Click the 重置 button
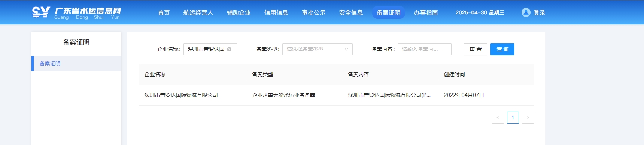This screenshot has width=644, height=145. (475, 49)
